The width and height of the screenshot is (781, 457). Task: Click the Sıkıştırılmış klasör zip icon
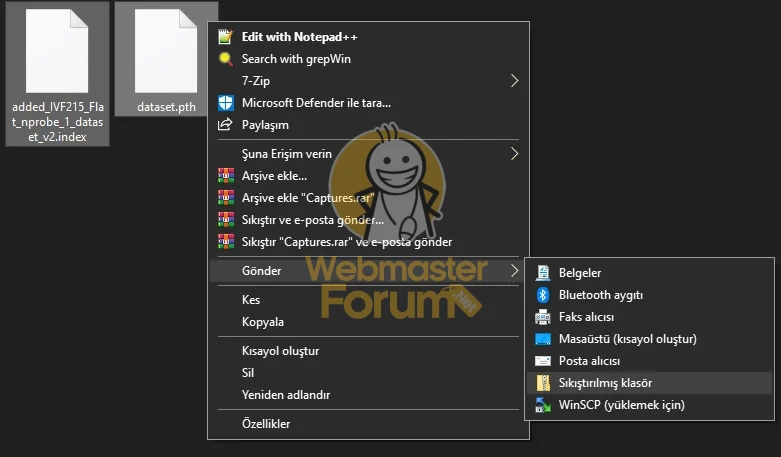543,383
